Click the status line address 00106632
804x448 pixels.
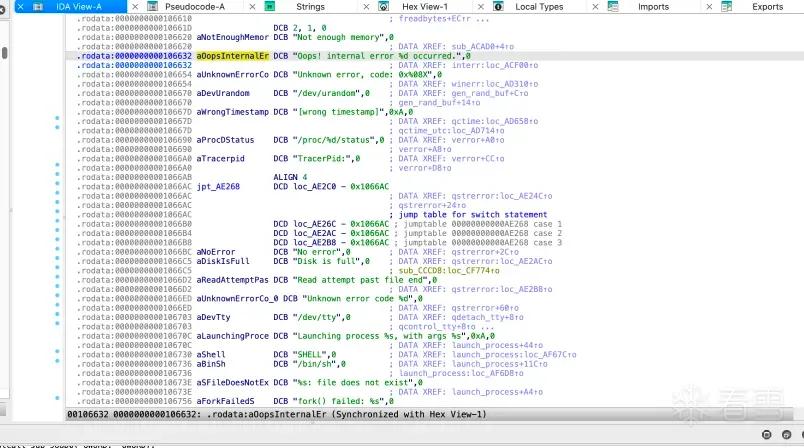click(88, 414)
